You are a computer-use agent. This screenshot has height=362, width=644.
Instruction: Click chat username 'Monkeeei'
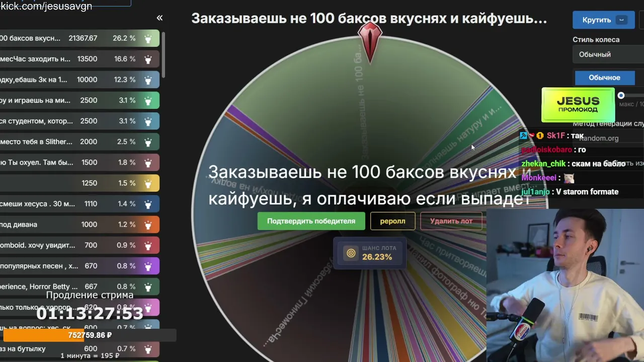(x=539, y=177)
